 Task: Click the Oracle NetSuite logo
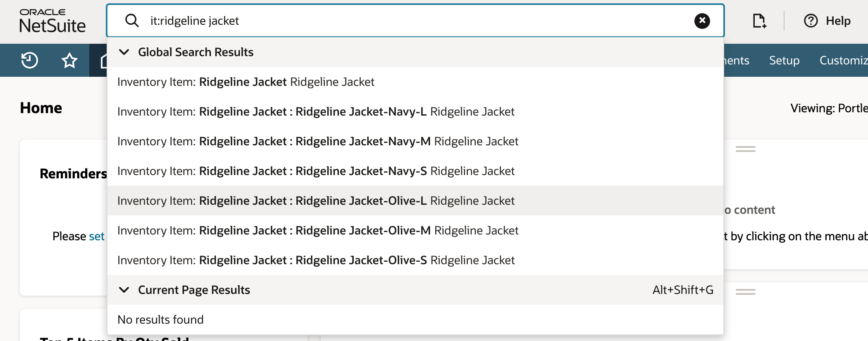tap(52, 21)
